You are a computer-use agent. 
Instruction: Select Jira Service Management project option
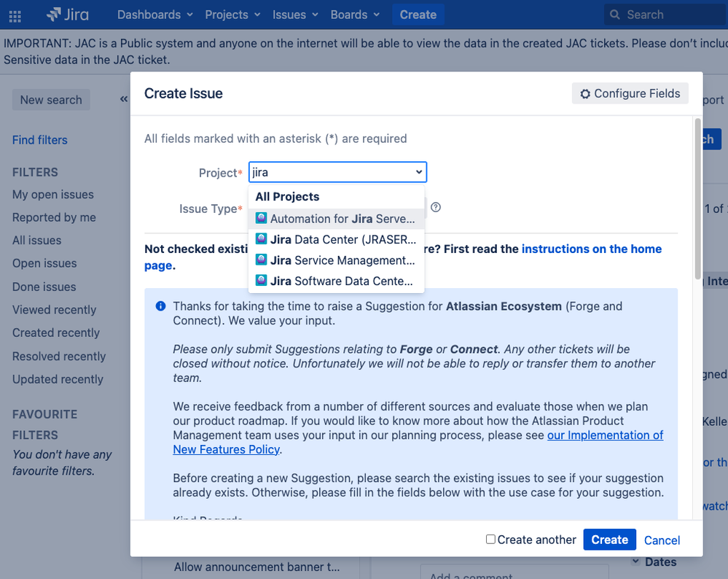337,260
